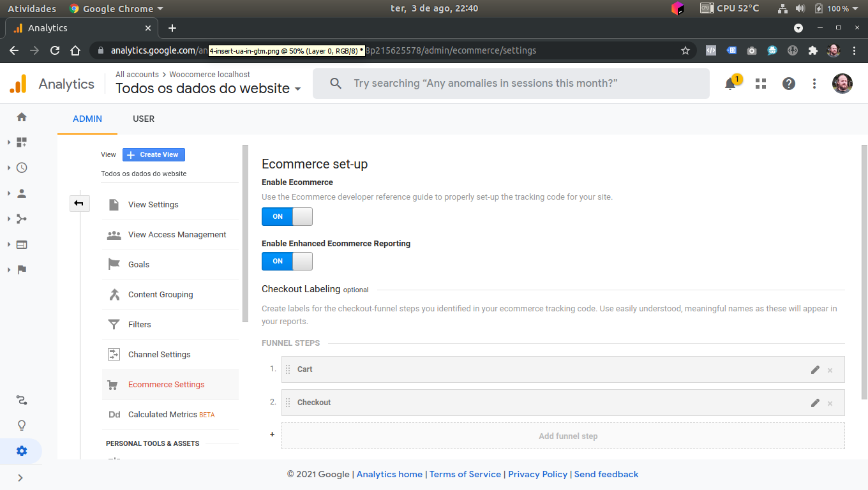Toggle Enhanced Ecommerce Reporting switch
The width and height of the screenshot is (868, 490).
(287, 261)
